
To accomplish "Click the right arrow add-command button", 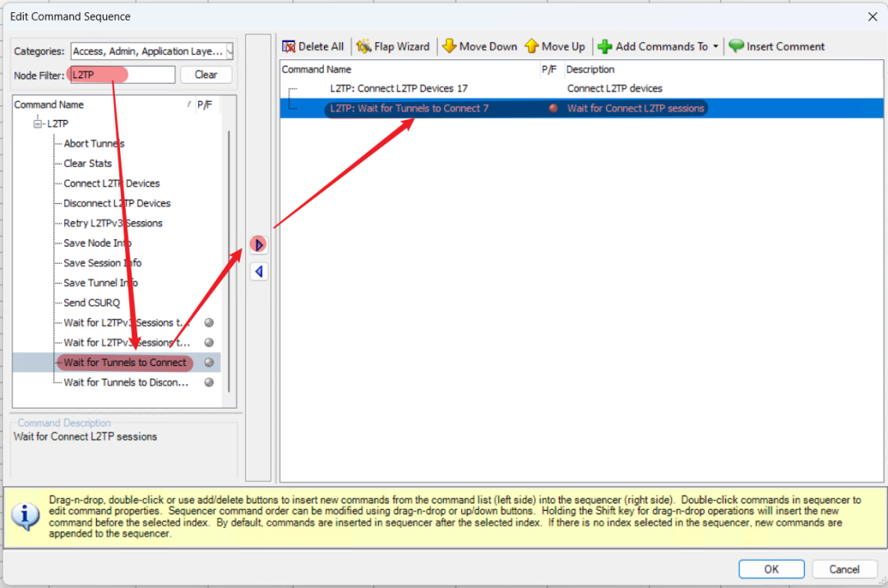I will point(259,244).
